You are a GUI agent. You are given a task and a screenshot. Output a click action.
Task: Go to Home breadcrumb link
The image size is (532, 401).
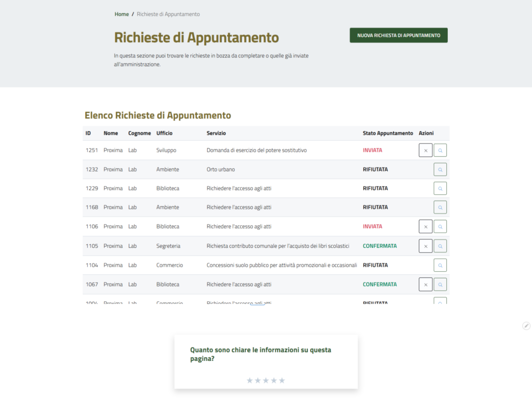(122, 14)
